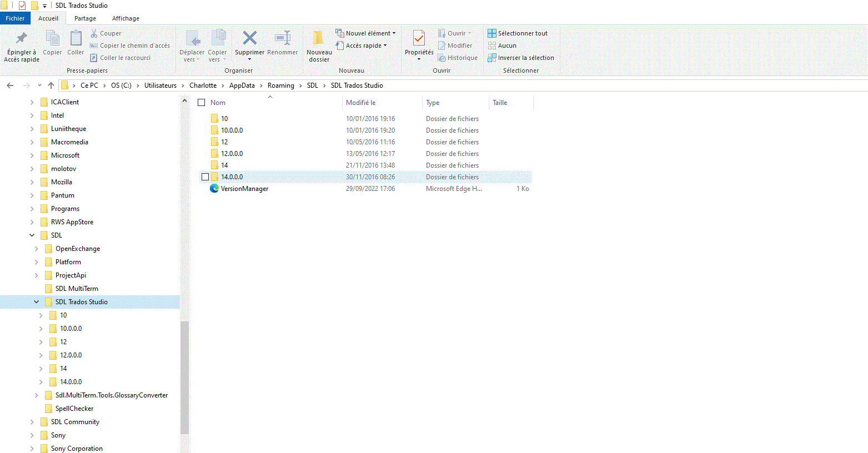Open the Fichier menu
The height and width of the screenshot is (453, 868).
(15, 18)
